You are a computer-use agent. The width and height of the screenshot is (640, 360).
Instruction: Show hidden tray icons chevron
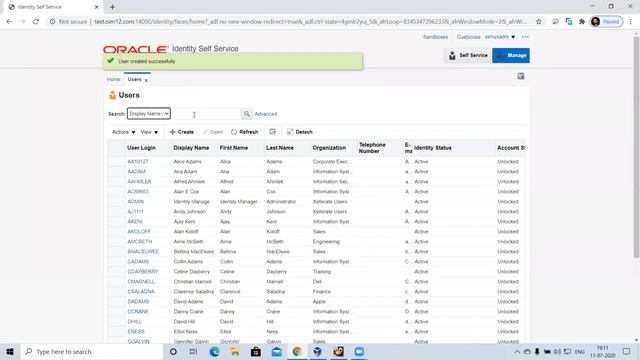pyautogui.click(x=517, y=351)
